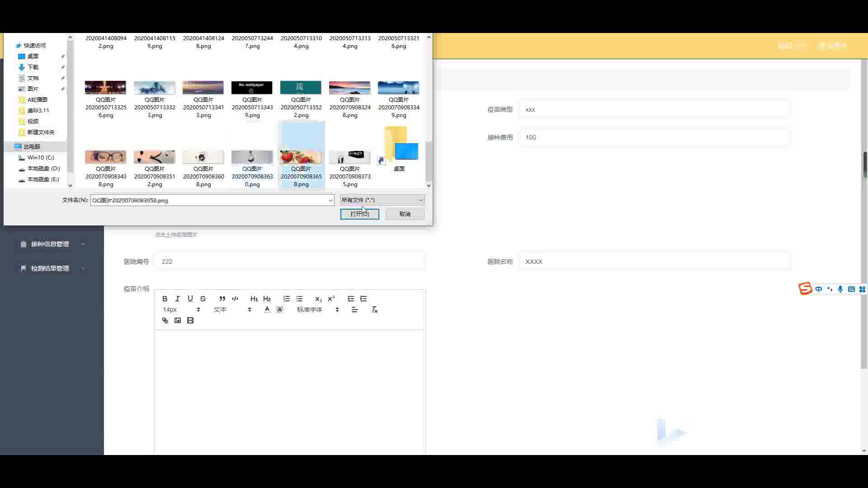Select the 桌面 shortcut folder in file list
The image size is (868, 488).
pos(399,149)
